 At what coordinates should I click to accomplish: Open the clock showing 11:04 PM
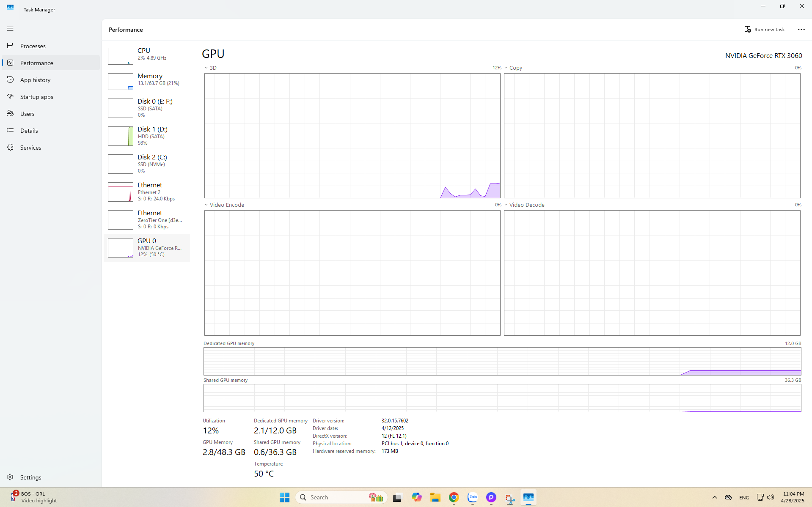click(x=793, y=497)
